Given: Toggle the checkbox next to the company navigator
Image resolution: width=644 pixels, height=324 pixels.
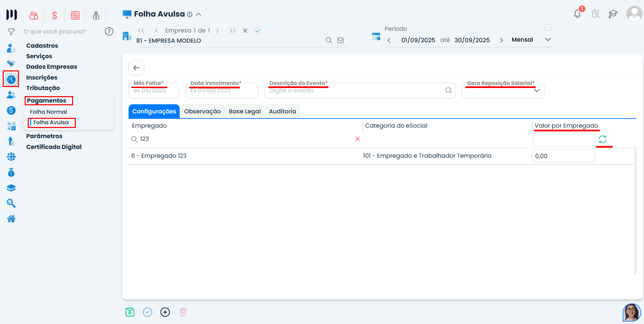Looking at the screenshot, I should (257, 30).
